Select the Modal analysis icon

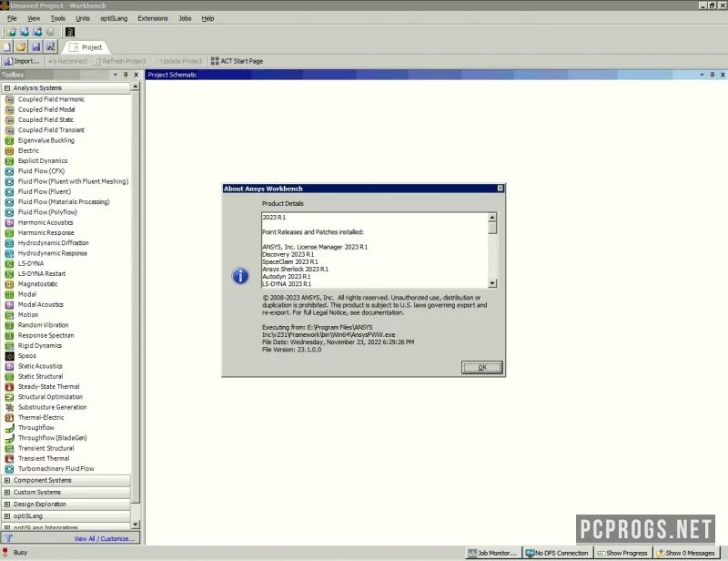(x=9, y=294)
